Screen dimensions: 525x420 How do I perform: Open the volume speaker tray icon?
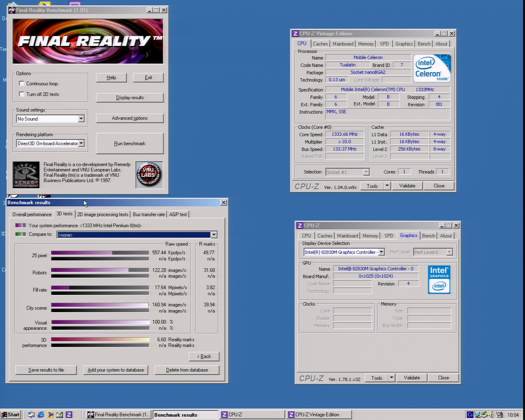(492, 415)
